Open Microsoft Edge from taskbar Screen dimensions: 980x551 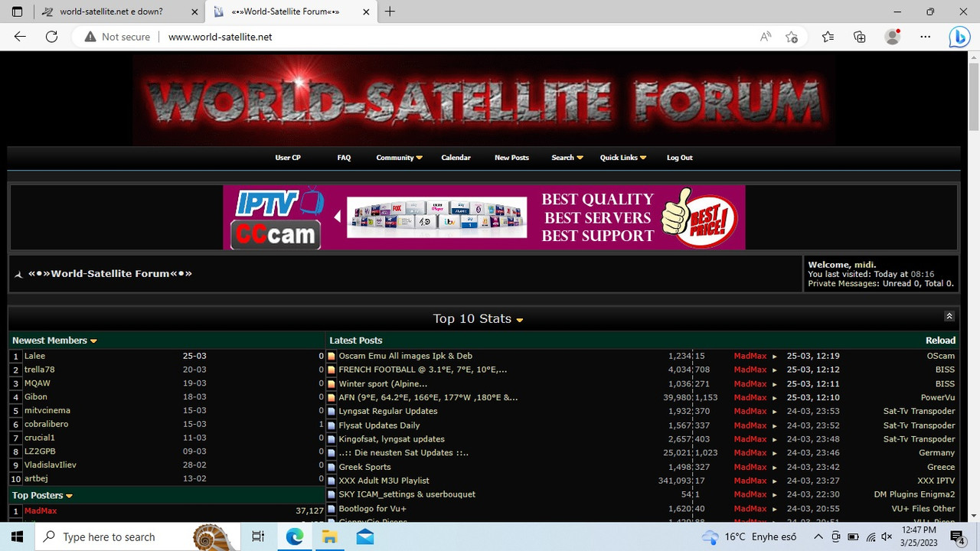(x=295, y=536)
